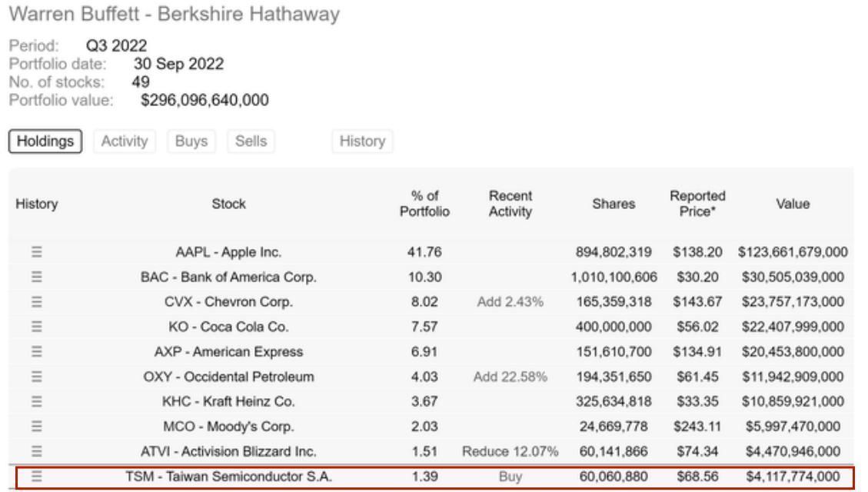Open the History tab
The image size is (868, 492).
coord(362,141)
